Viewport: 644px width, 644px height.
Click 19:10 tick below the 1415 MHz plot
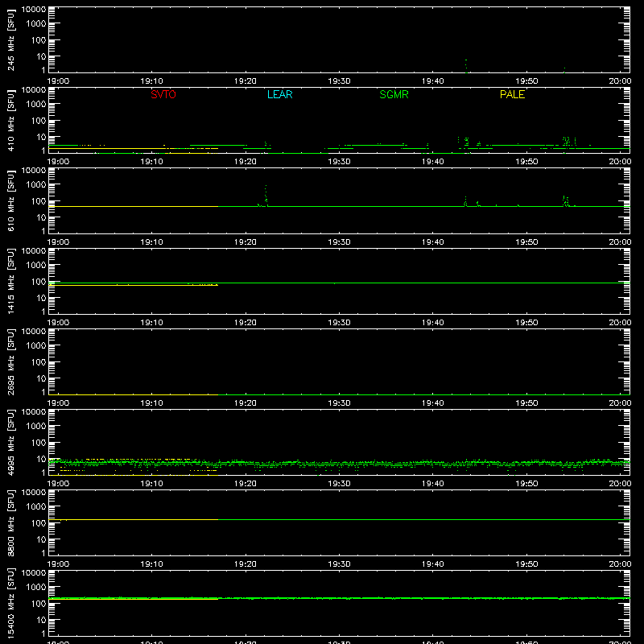point(152,323)
